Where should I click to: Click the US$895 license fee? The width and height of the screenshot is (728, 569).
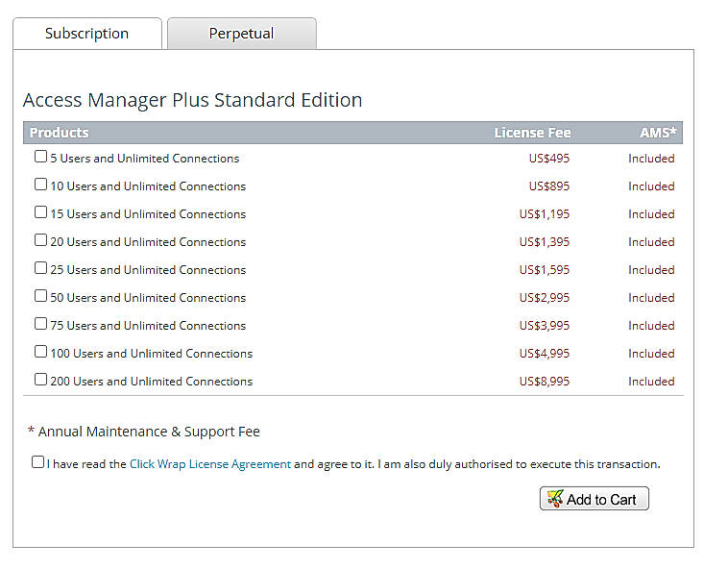pos(548,186)
